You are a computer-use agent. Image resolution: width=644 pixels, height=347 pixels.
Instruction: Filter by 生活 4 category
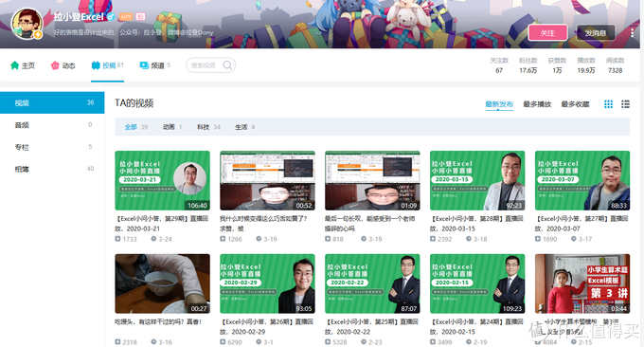pos(244,127)
